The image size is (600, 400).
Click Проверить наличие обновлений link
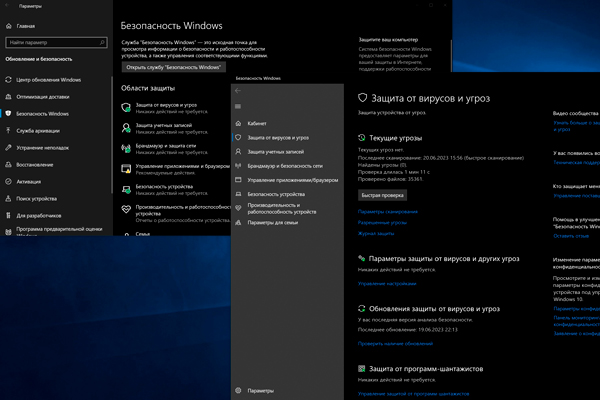[x=395, y=343]
